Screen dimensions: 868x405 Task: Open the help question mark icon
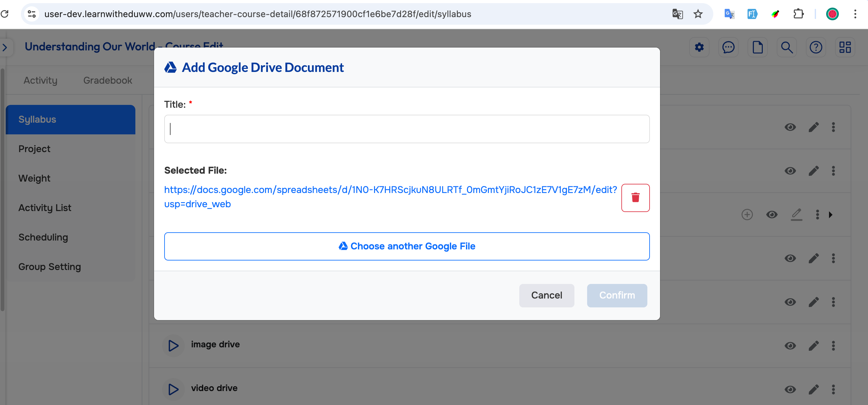[x=816, y=47]
